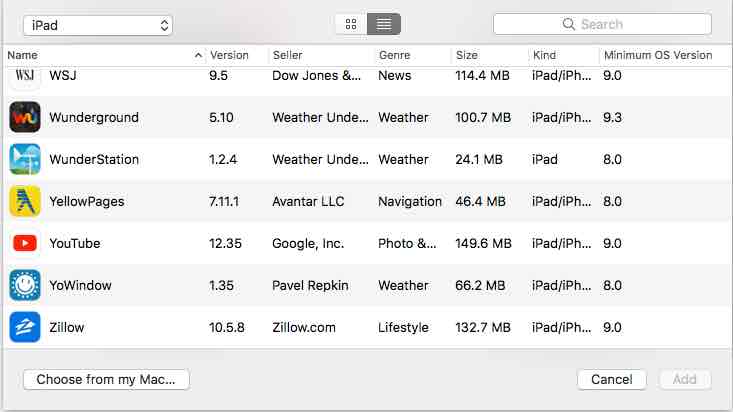Select the WunderStation app name
This screenshot has height=412, width=733.
pyautogui.click(x=94, y=159)
